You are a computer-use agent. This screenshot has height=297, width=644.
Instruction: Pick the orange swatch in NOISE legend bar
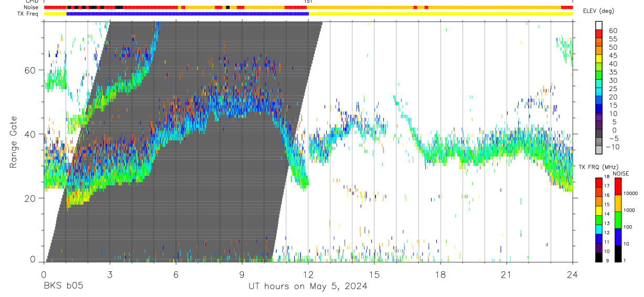pyautogui.click(x=618, y=203)
